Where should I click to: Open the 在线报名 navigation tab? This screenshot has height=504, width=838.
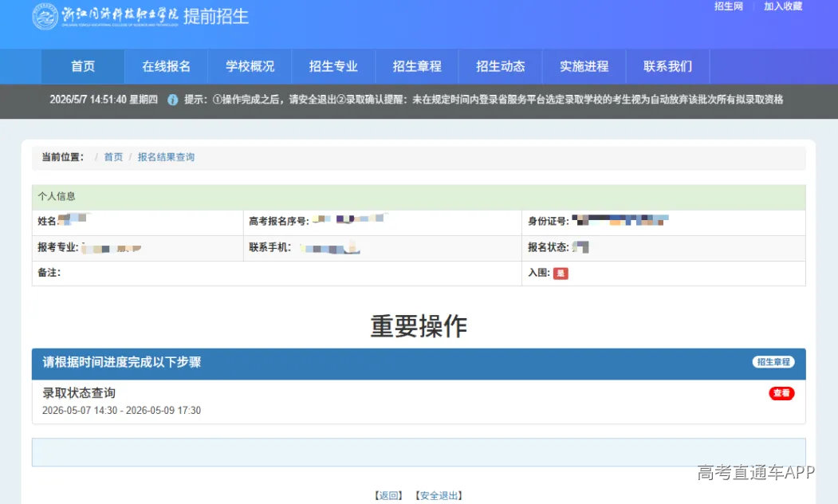pos(166,66)
